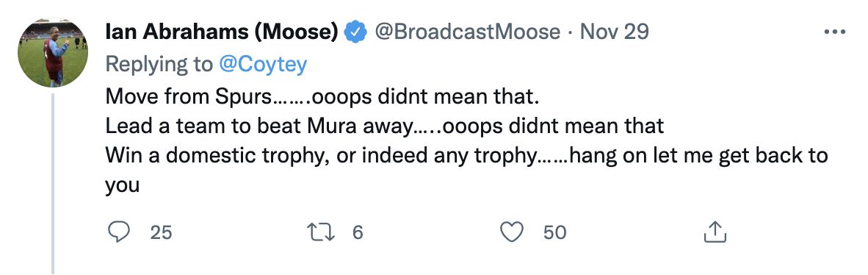Click the reply speech bubble icon

coord(118,232)
